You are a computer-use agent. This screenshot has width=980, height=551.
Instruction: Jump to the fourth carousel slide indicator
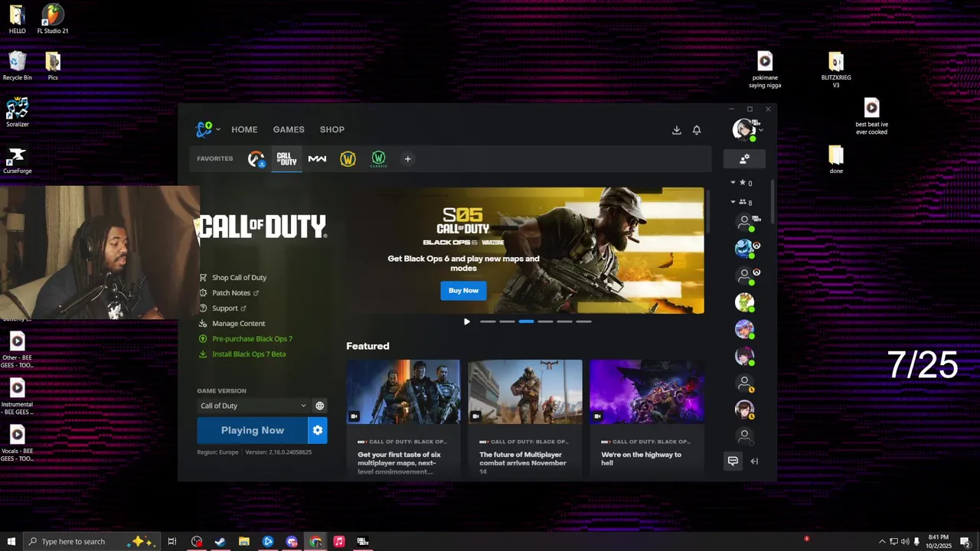point(545,321)
